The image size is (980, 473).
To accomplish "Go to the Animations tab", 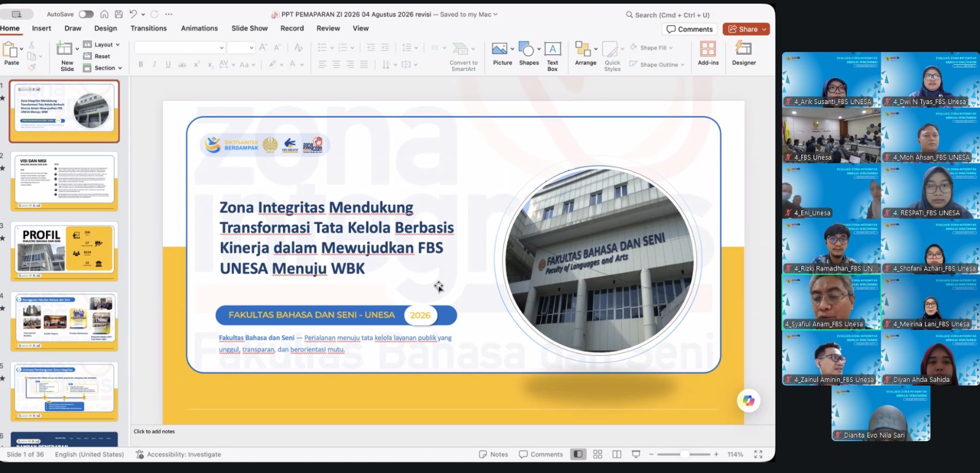I will pyautogui.click(x=199, y=28).
